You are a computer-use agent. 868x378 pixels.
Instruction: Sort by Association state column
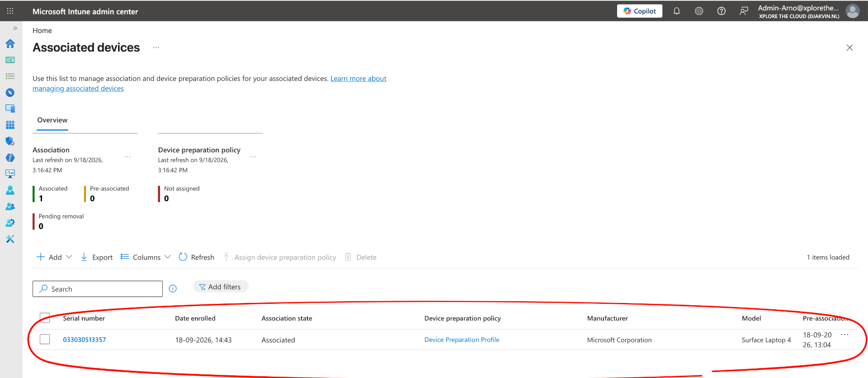[287, 318]
